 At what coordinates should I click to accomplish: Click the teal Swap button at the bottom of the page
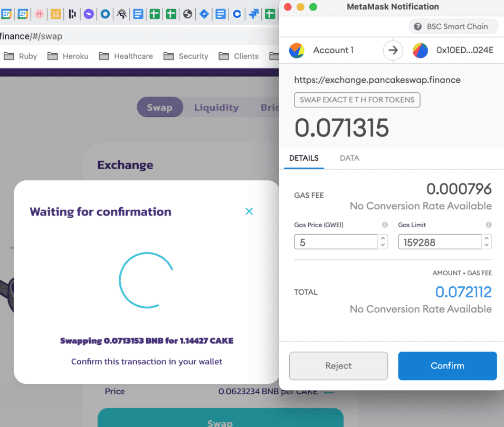point(221,418)
